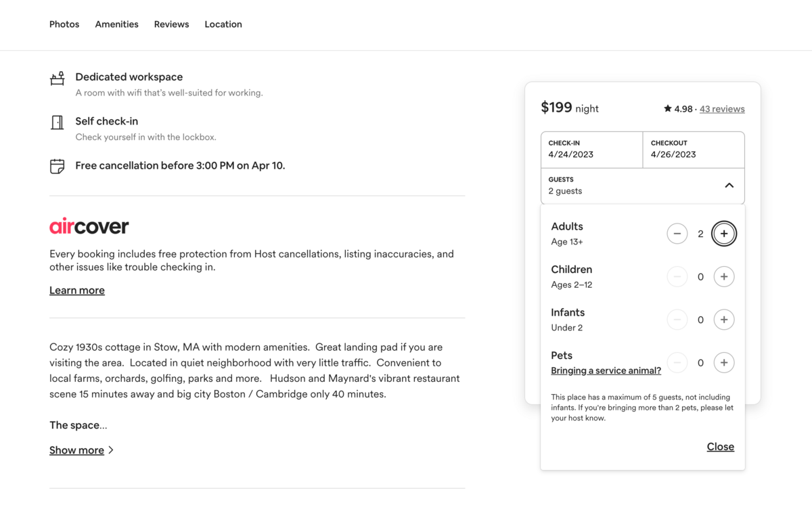Increase the Adults guest count
812x516 pixels.
(723, 234)
